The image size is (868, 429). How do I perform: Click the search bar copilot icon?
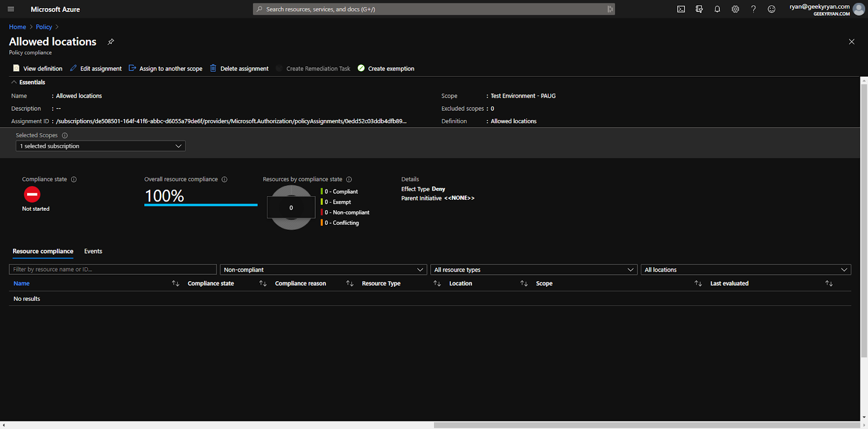click(x=610, y=9)
